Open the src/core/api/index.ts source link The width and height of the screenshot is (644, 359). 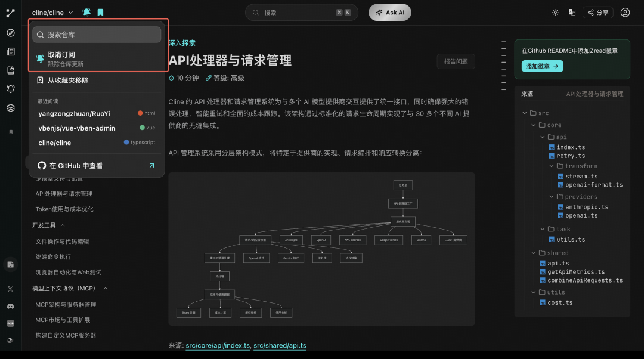click(218, 346)
